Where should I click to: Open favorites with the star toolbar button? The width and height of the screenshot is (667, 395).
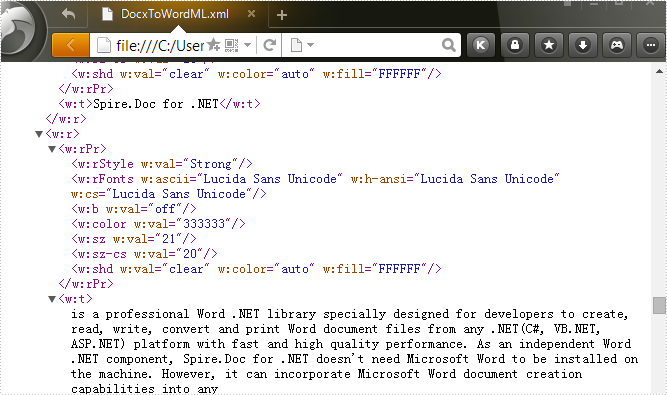tap(549, 45)
